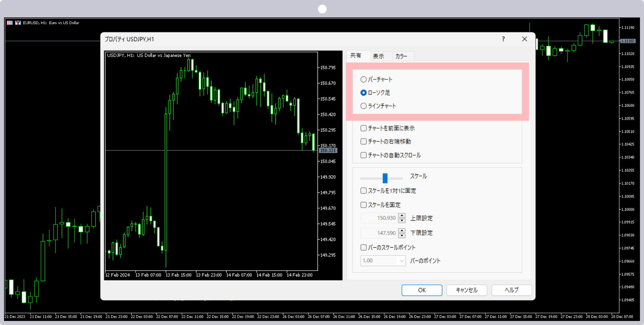Screen dimensions: 644x325
Task: Enable チャートの右端移動 checkbox
Action: pyautogui.click(x=363, y=142)
